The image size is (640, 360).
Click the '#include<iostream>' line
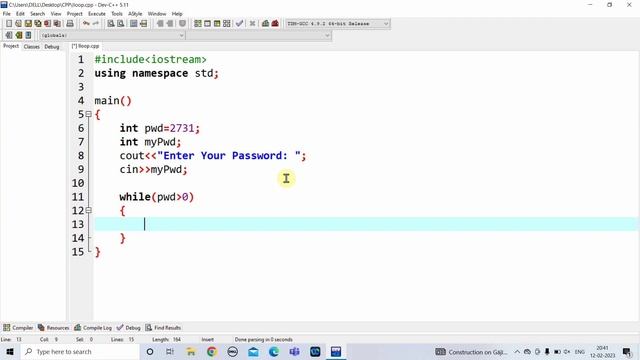tap(151, 59)
